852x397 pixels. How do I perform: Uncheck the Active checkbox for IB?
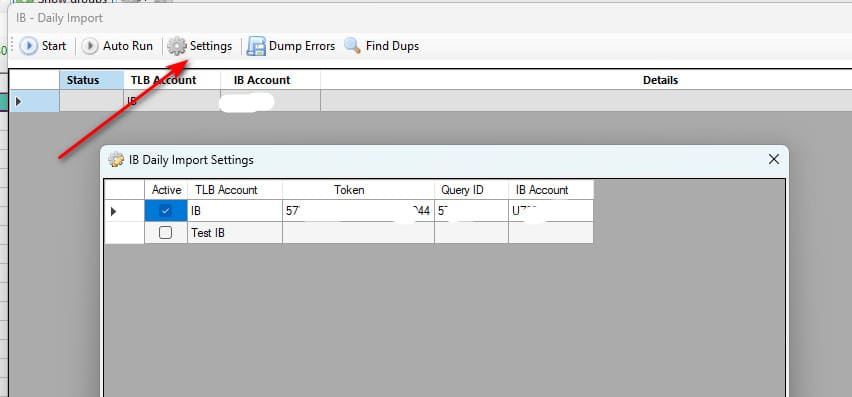[x=166, y=211]
